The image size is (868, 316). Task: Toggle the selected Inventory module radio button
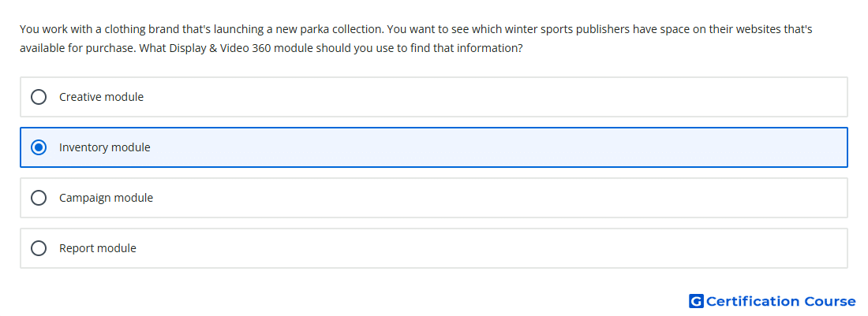(39, 147)
